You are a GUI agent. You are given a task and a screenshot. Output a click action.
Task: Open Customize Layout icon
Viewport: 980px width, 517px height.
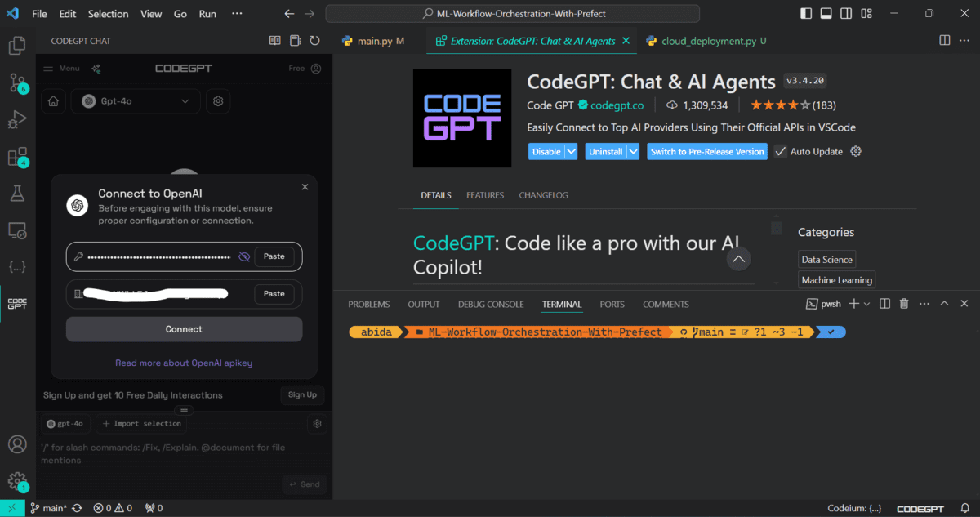[x=866, y=13]
